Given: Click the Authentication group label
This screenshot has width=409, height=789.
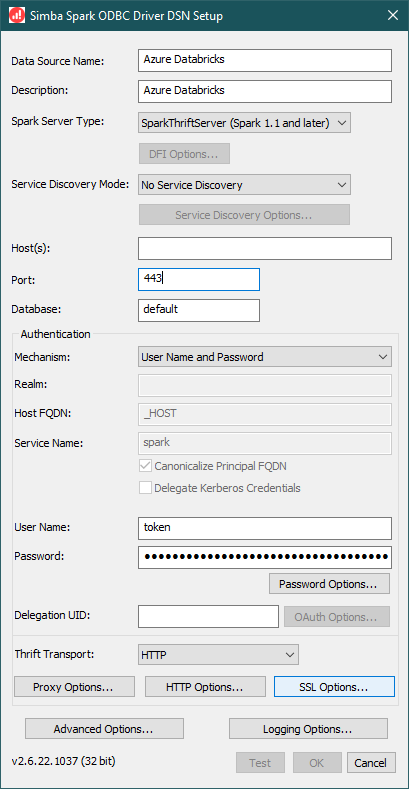Looking at the screenshot, I should click(x=55, y=334).
